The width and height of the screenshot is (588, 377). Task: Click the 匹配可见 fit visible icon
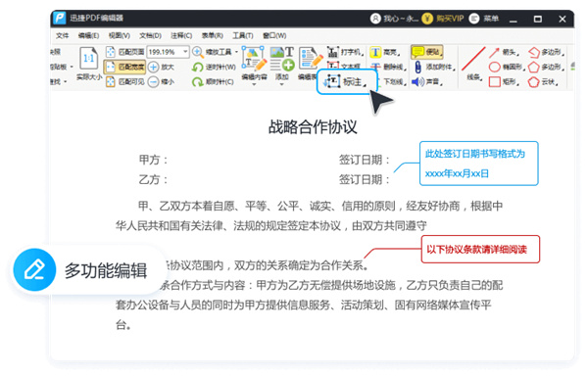(110, 81)
